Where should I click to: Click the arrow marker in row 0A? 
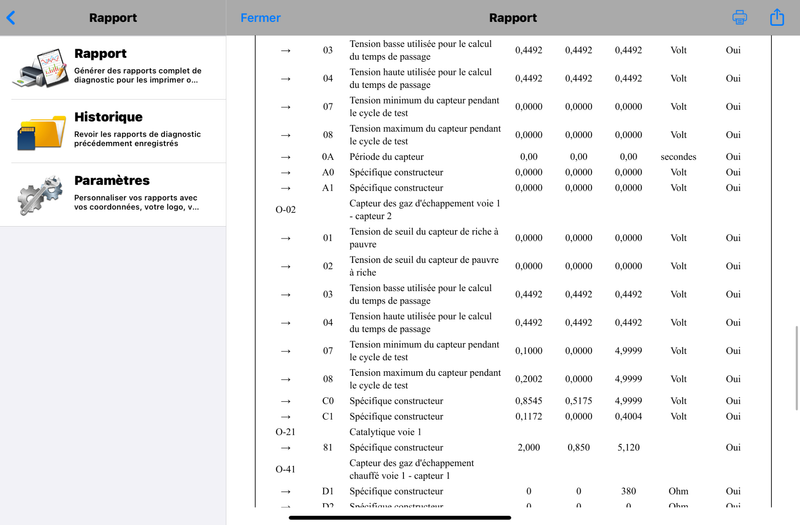286,157
